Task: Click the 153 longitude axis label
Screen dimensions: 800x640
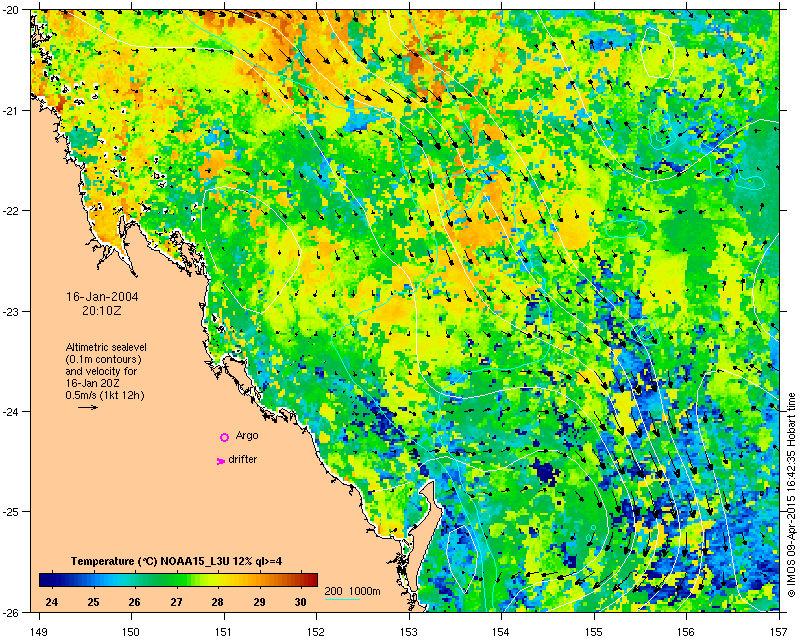Action: (x=409, y=632)
